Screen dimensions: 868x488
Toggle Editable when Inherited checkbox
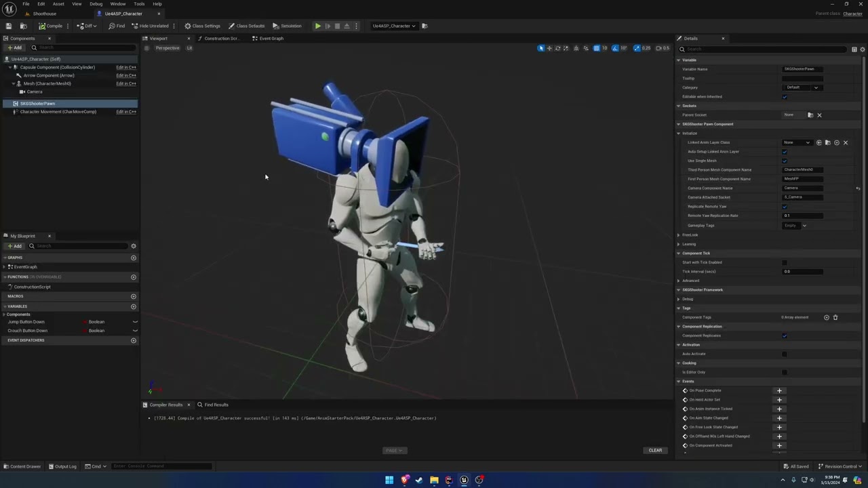pyautogui.click(x=785, y=97)
